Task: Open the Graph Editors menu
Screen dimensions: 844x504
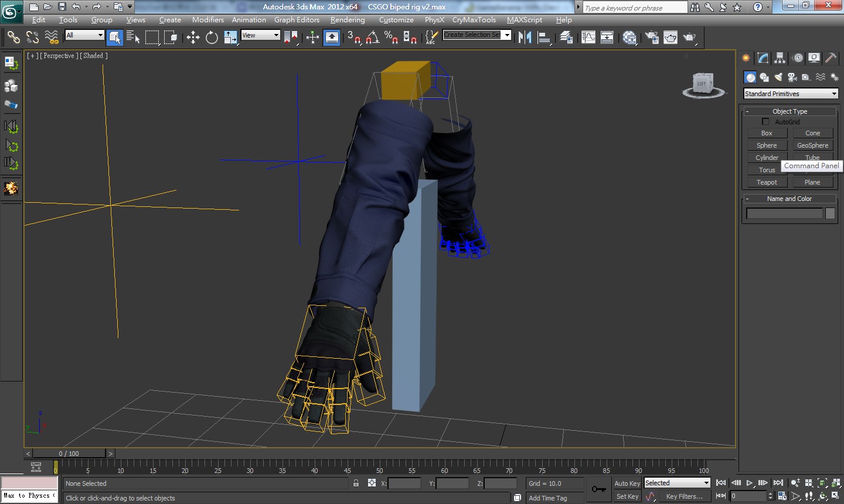Action: pos(297,19)
